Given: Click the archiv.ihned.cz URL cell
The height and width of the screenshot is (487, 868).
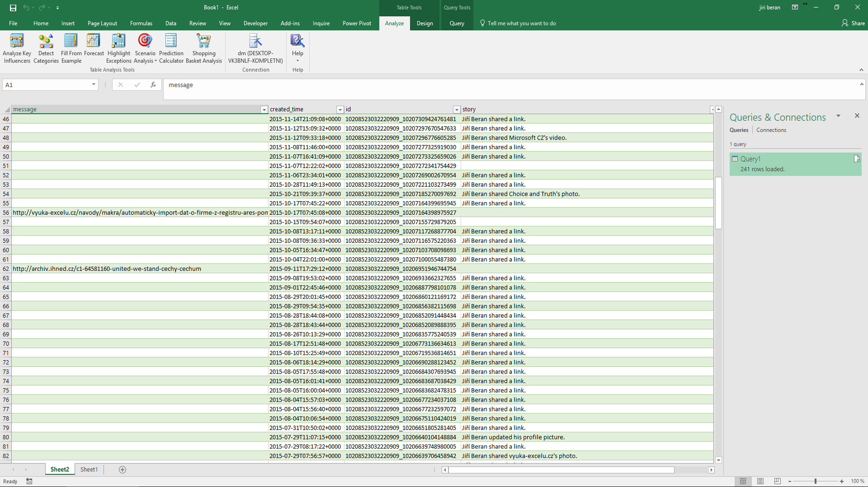Looking at the screenshot, I should click(x=140, y=269).
